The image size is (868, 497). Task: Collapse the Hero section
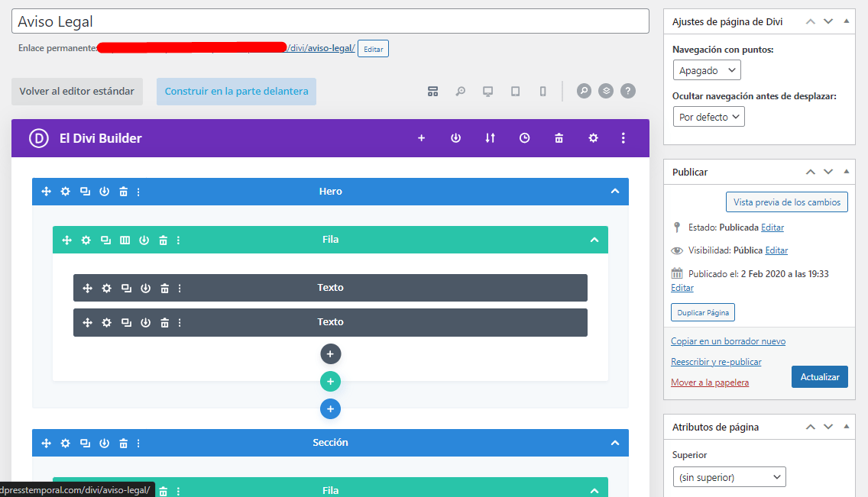point(615,192)
